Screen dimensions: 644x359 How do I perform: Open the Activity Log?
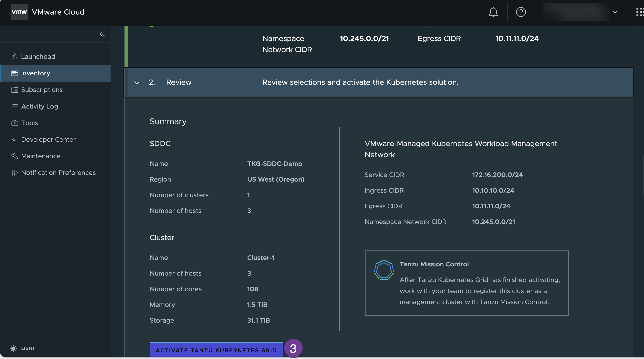coord(56,106)
